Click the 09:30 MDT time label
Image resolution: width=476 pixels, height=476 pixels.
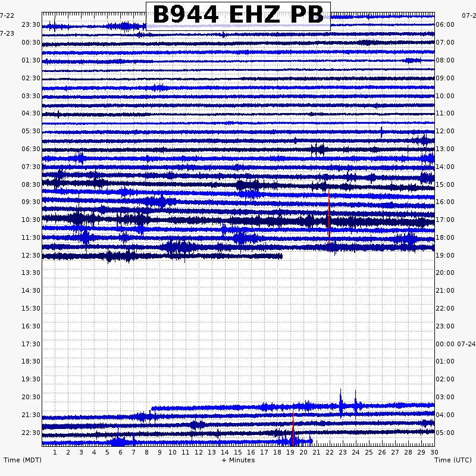[31, 202]
